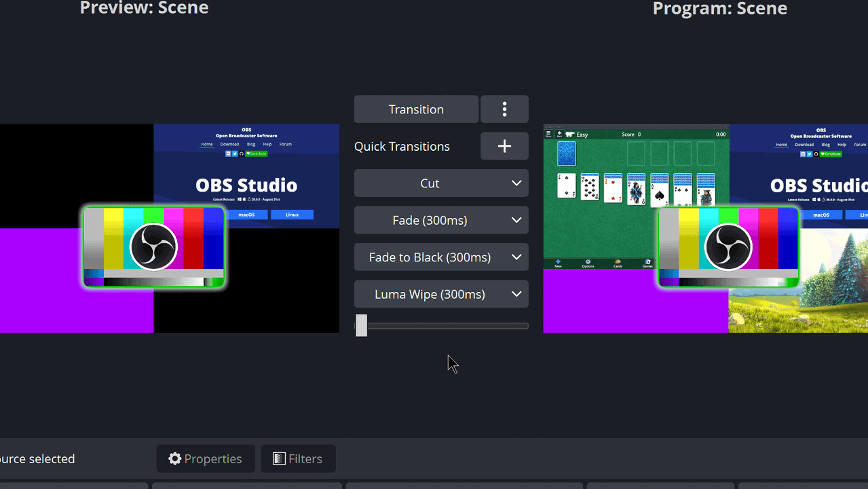Expand the Cut quick transition dropdown
Viewport: 868px width, 489px height.
click(516, 183)
